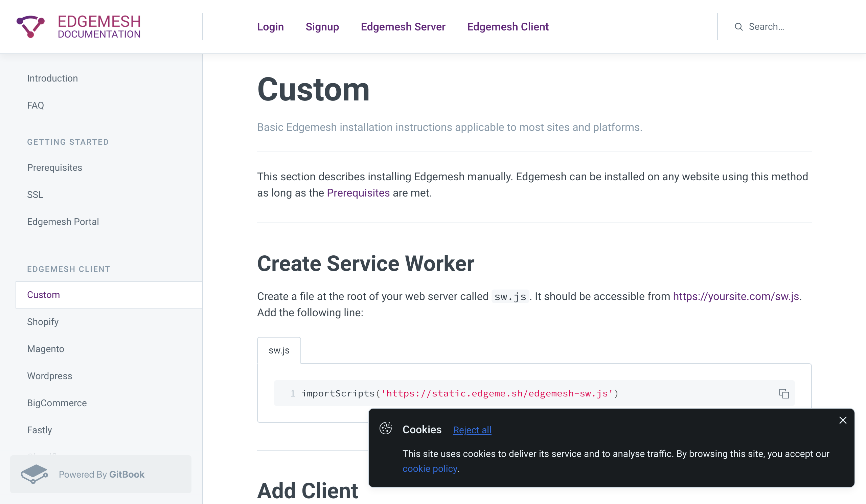Click the Custom page title
The width and height of the screenshot is (866, 504).
pos(313,89)
